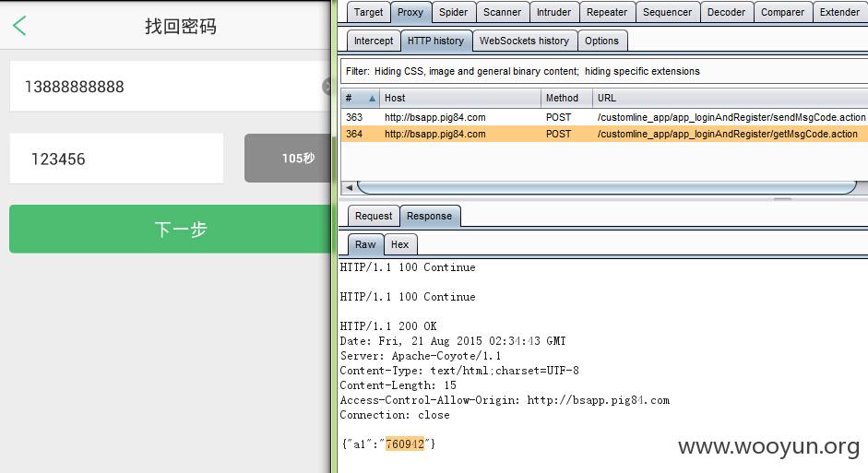868x473 pixels.
Task: Select the HTTP history sub-tab
Action: (x=435, y=41)
